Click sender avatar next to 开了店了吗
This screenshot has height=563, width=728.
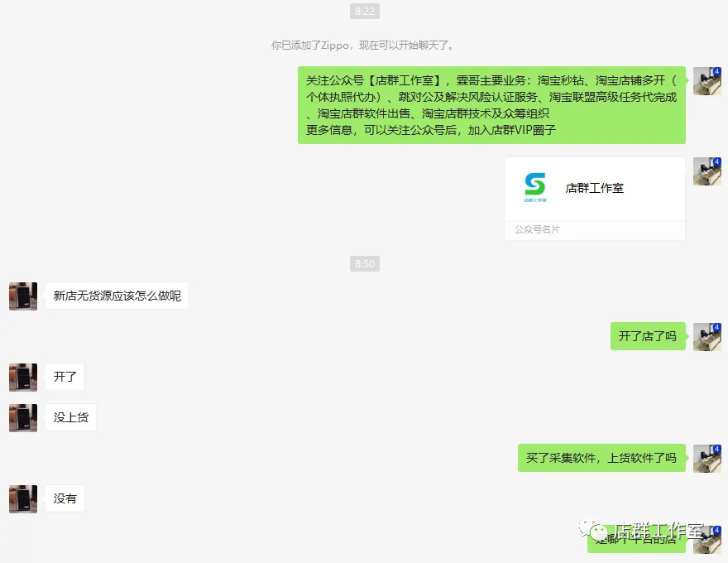[707, 337]
